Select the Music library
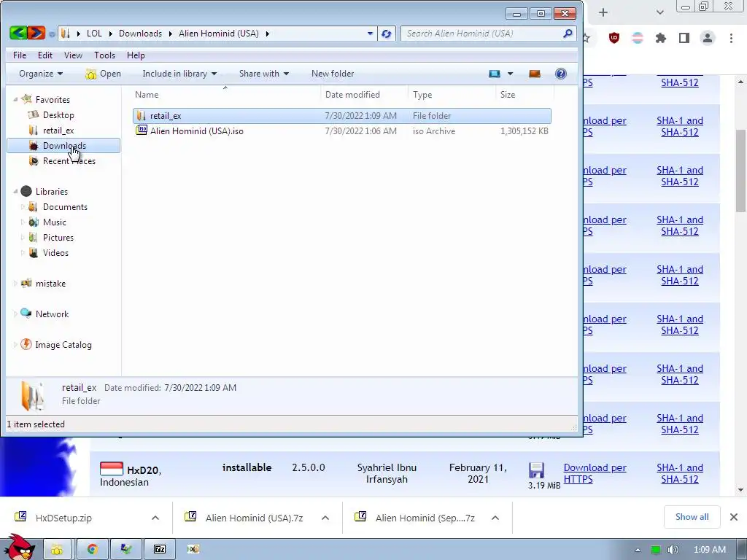 point(54,222)
